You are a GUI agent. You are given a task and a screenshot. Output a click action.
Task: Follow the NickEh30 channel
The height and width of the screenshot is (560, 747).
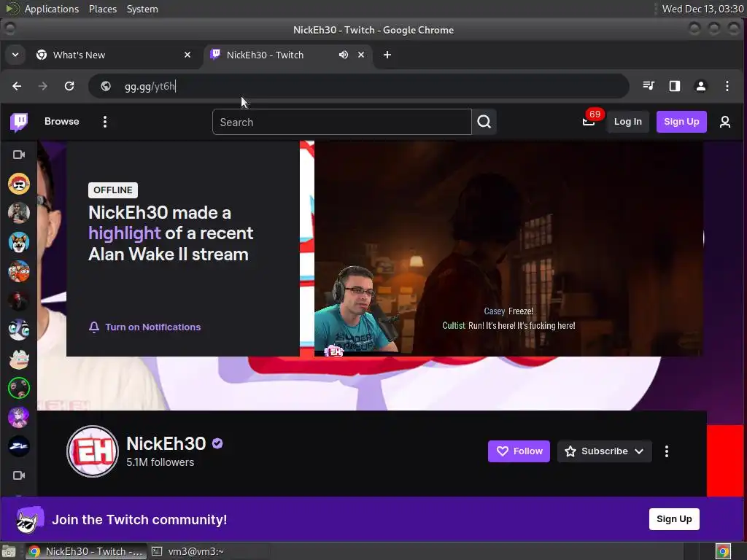pyautogui.click(x=519, y=451)
